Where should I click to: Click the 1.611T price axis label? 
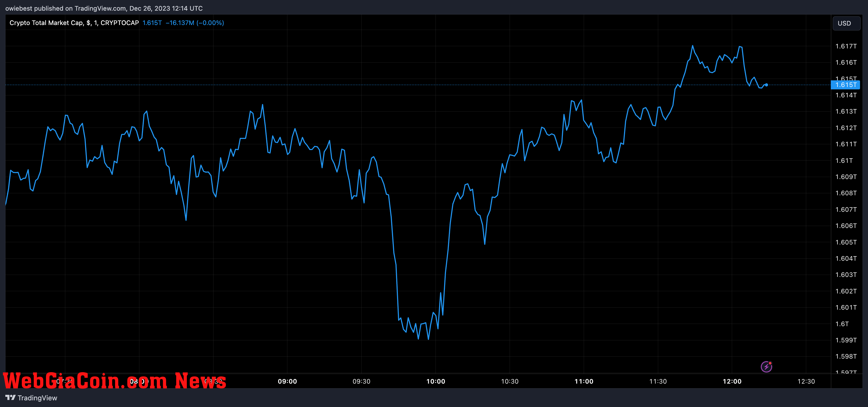tap(846, 144)
